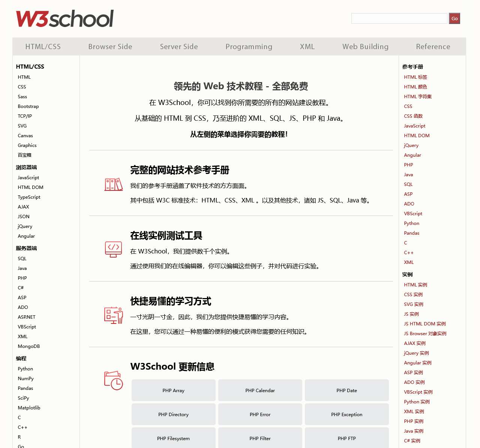Open the Reference menu
This screenshot has height=448, width=480.
pyautogui.click(x=433, y=46)
